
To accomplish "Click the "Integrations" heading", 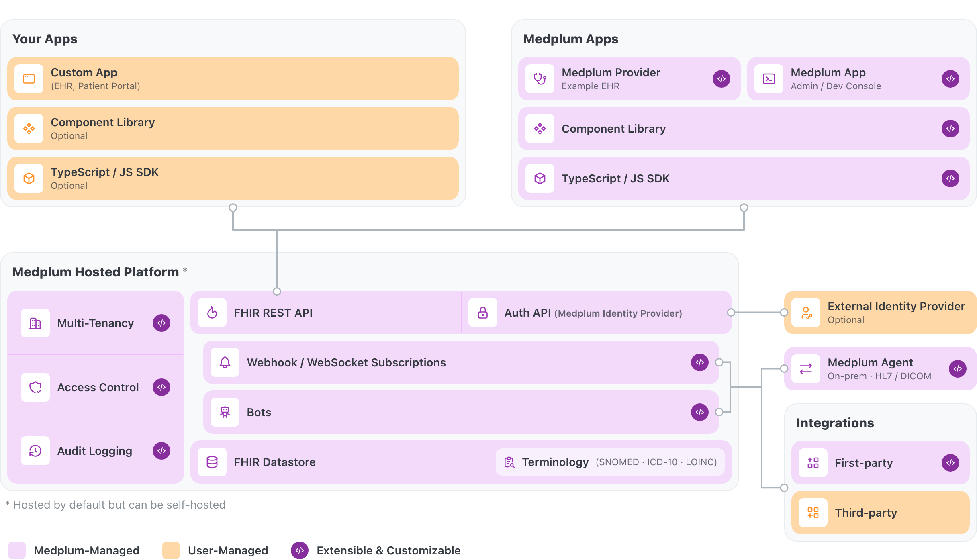I will tap(835, 423).
